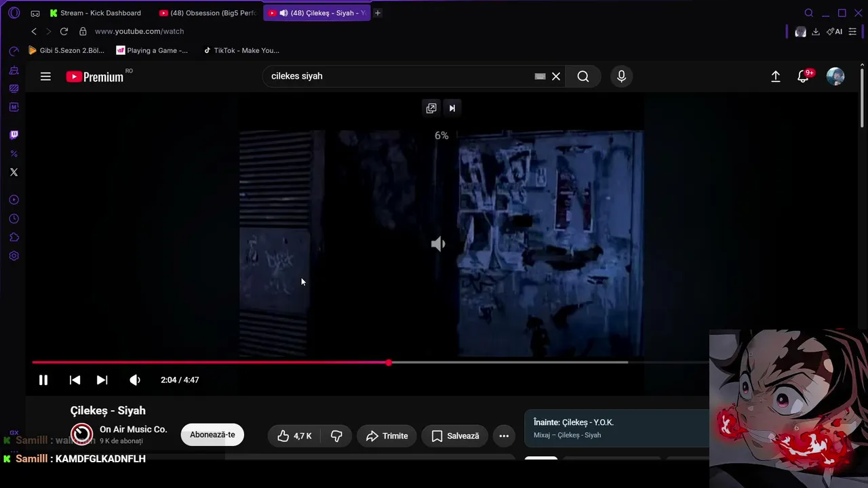
Task: Open GX Control speedometer in sidebar
Action: (14, 52)
